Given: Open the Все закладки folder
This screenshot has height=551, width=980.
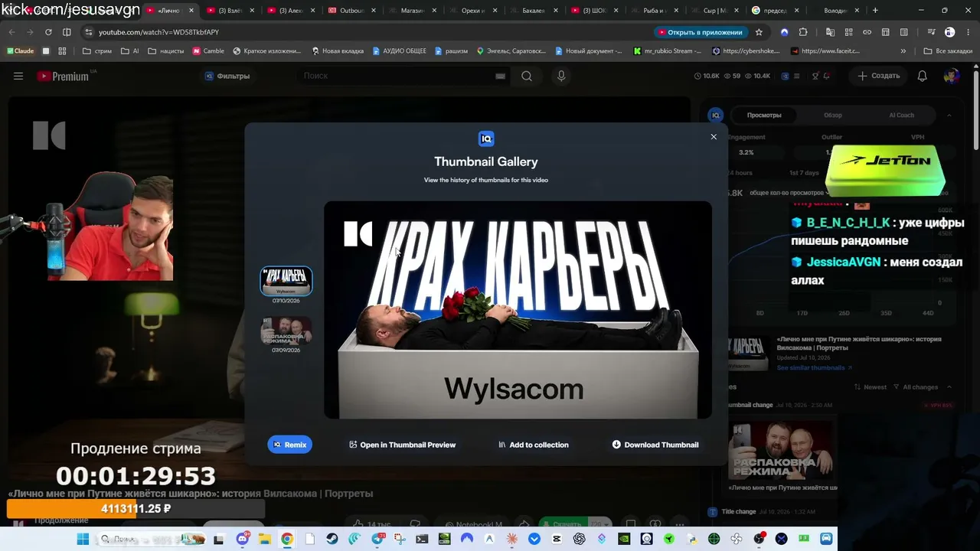Looking at the screenshot, I should click(947, 51).
